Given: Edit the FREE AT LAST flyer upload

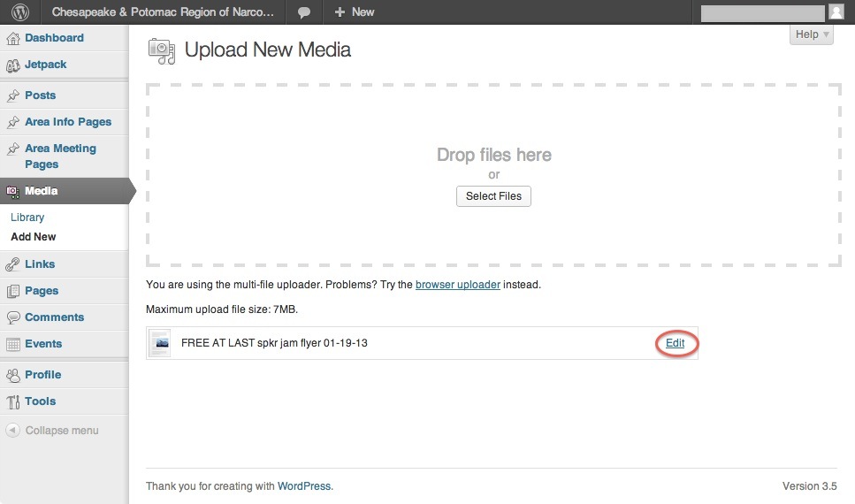Looking at the screenshot, I should point(675,343).
